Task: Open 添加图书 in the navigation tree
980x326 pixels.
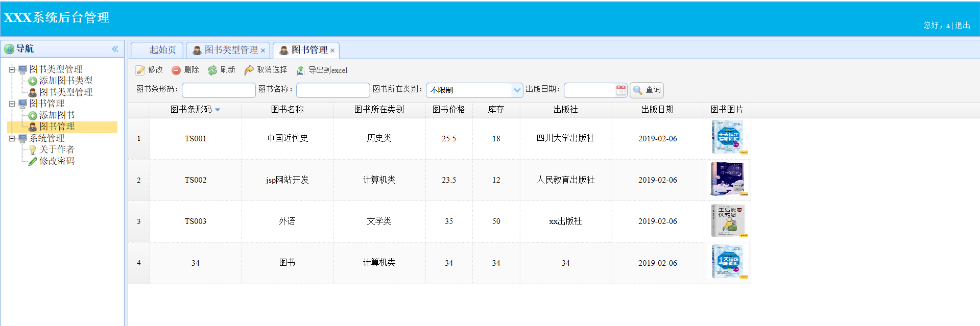Action: point(57,115)
